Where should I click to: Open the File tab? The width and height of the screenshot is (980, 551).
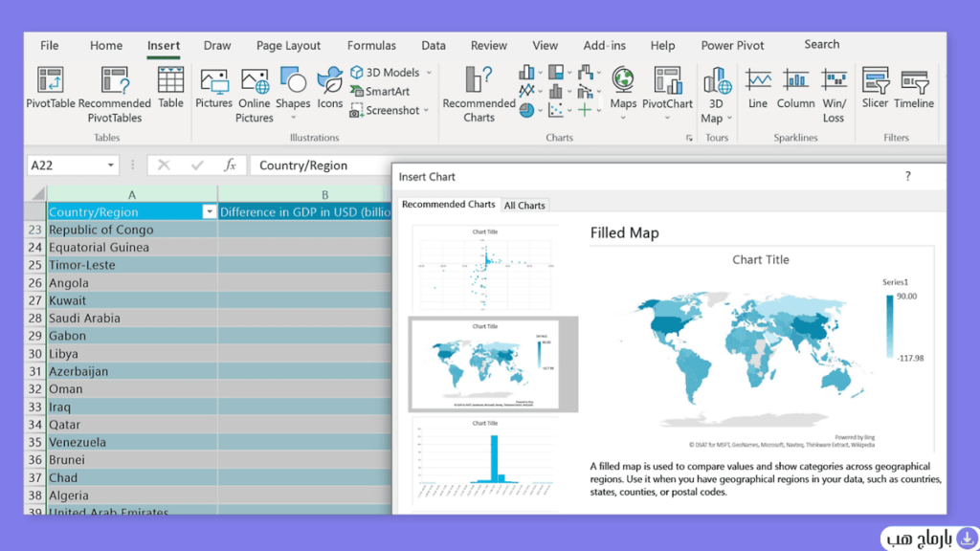[x=50, y=46]
